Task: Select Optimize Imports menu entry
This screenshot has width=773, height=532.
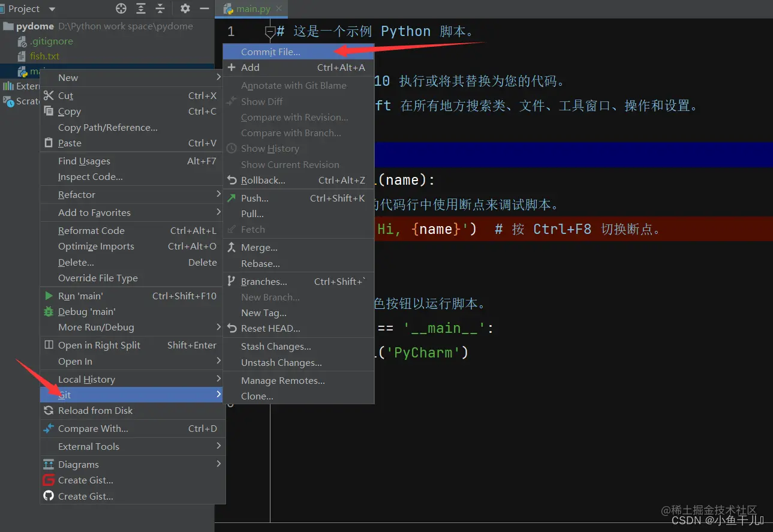Action: pyautogui.click(x=133, y=246)
